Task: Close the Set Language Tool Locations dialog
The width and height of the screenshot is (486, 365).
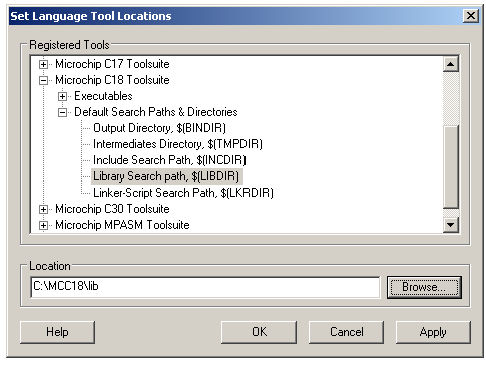Action: [x=471, y=16]
